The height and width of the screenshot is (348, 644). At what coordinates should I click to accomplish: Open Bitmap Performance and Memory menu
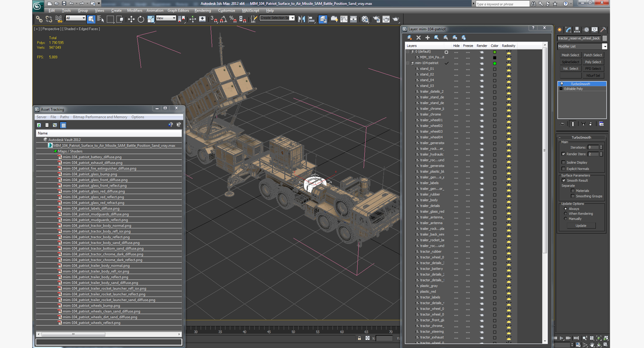(x=100, y=117)
